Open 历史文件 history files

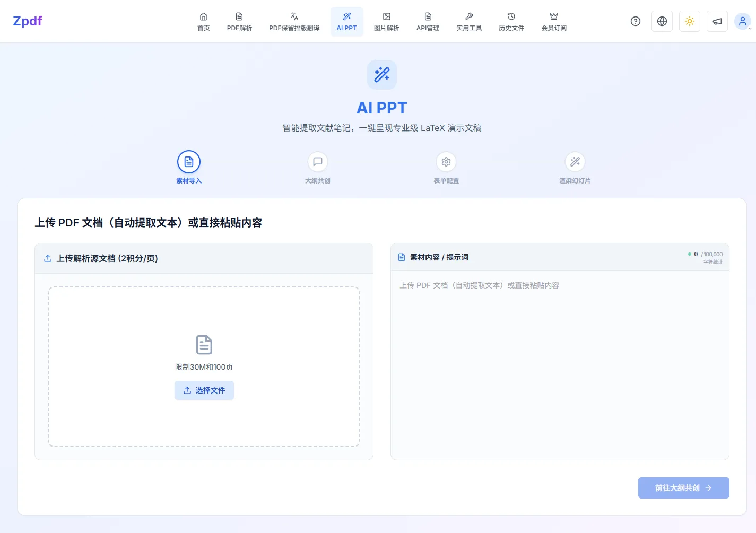click(511, 22)
